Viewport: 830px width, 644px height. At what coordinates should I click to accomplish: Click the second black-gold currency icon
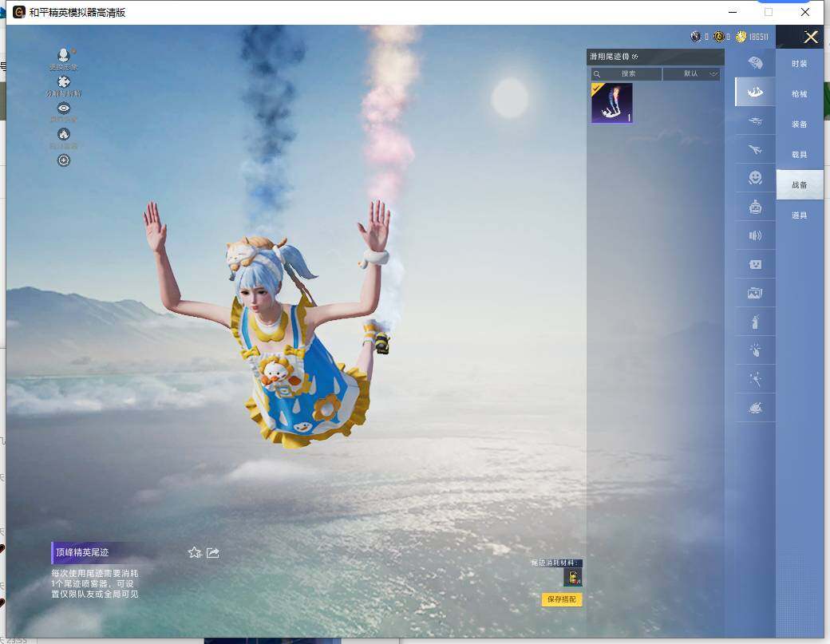pos(719,37)
